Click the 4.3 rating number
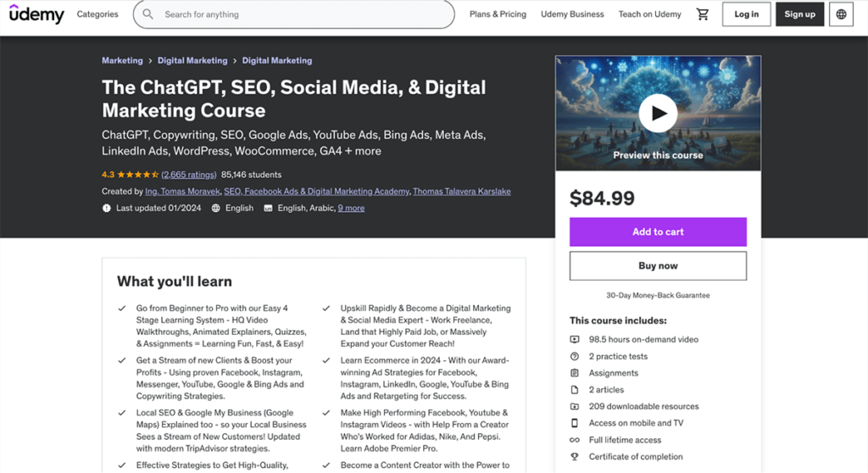Viewport: 868px width, 473px height. (x=108, y=175)
